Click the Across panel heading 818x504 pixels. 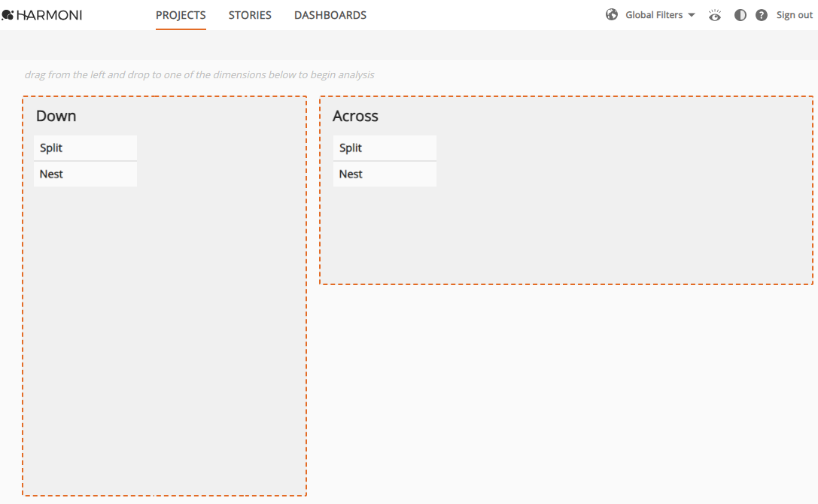[x=355, y=116]
